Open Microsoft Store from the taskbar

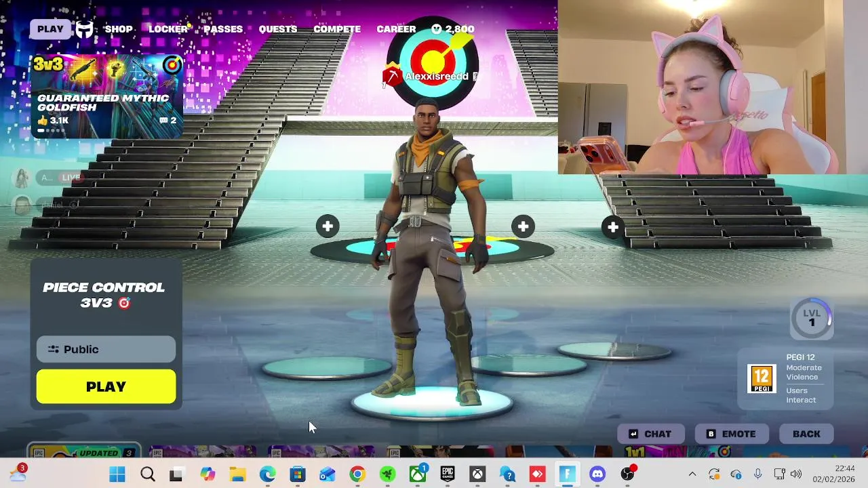(x=298, y=474)
